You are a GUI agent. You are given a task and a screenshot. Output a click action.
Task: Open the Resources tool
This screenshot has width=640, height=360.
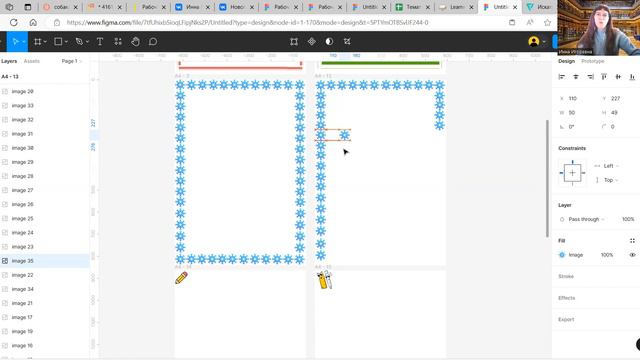pyautogui.click(x=118, y=42)
